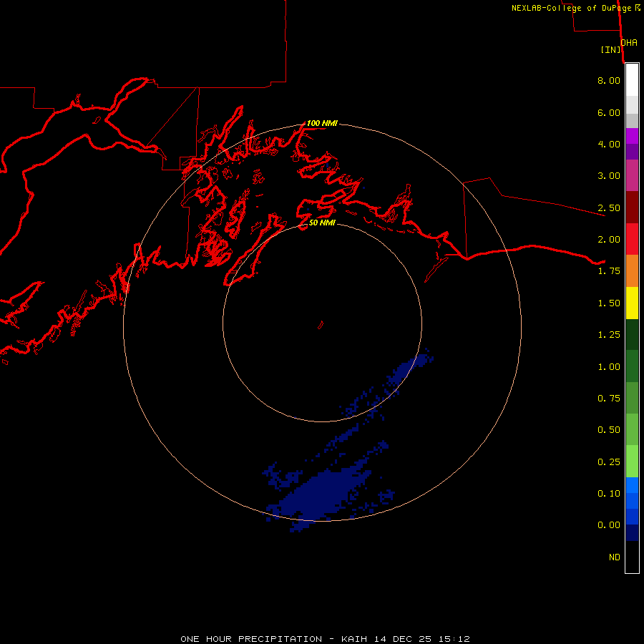This screenshot has height=644, width=644.
Task: Pick the black ND swatch
Action: coord(632,557)
